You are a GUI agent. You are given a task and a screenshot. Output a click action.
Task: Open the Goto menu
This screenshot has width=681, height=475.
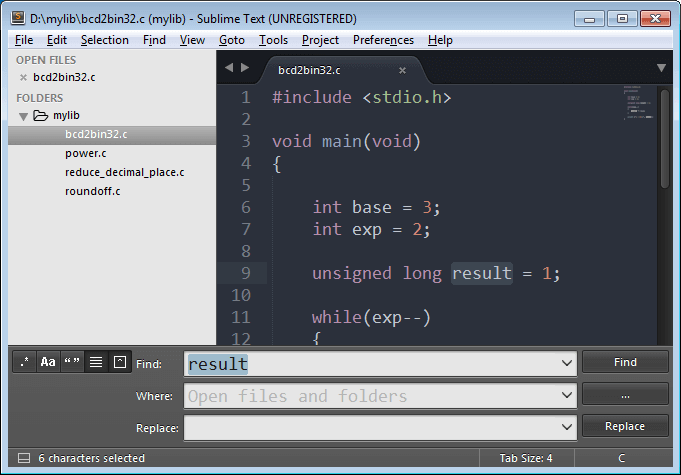coord(232,40)
